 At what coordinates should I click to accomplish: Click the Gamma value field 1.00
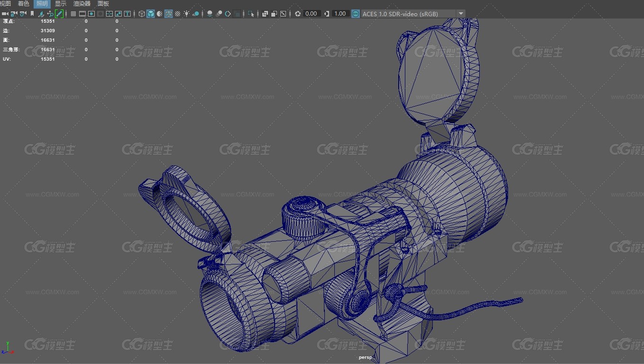click(x=340, y=14)
